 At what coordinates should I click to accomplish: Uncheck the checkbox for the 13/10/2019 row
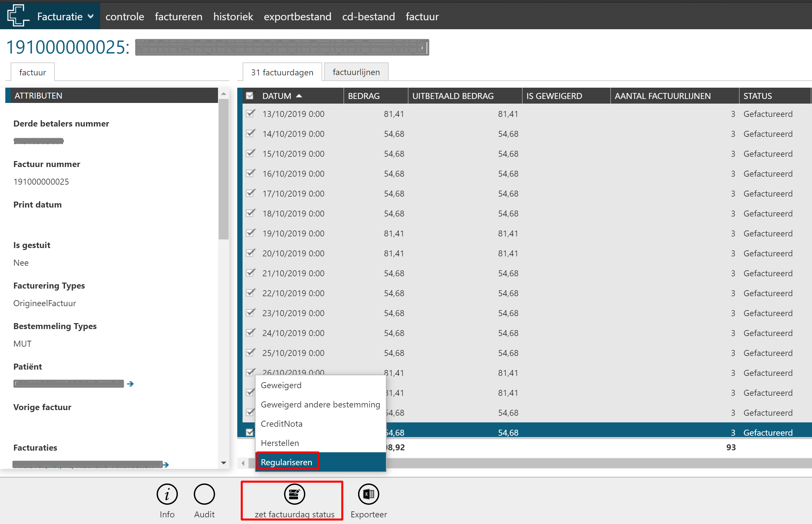250,114
